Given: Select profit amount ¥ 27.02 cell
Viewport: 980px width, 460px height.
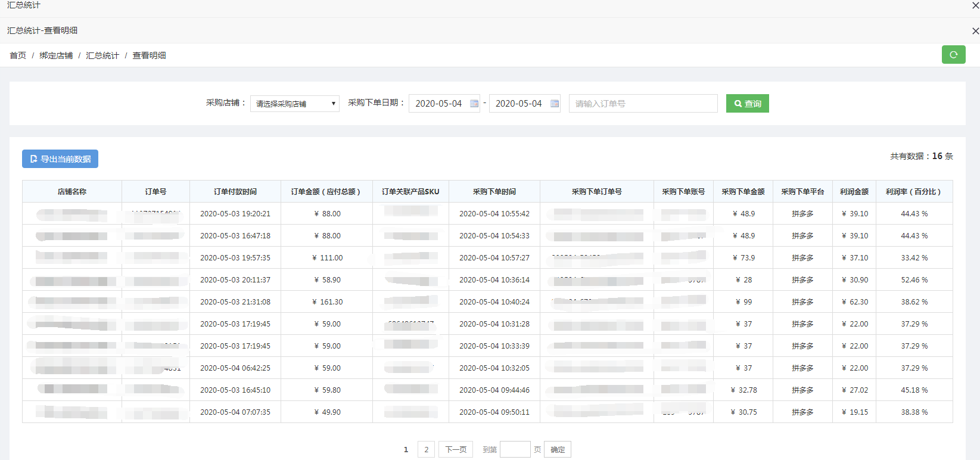Looking at the screenshot, I should click(x=854, y=390).
